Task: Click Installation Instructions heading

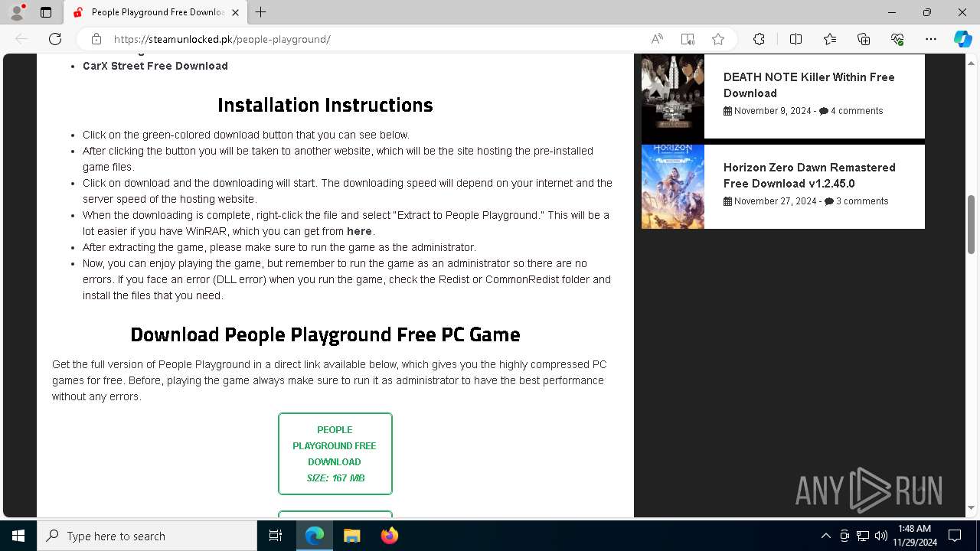Action: point(325,105)
